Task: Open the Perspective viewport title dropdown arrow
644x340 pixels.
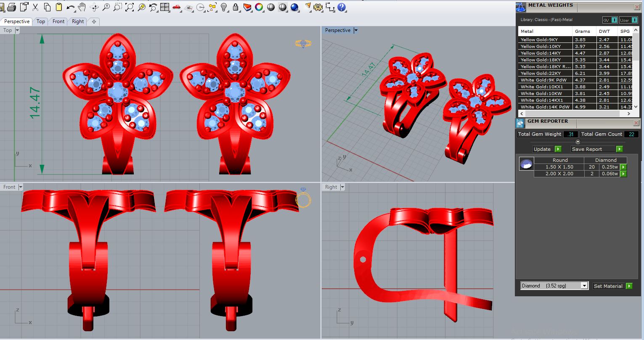Action: [x=356, y=30]
